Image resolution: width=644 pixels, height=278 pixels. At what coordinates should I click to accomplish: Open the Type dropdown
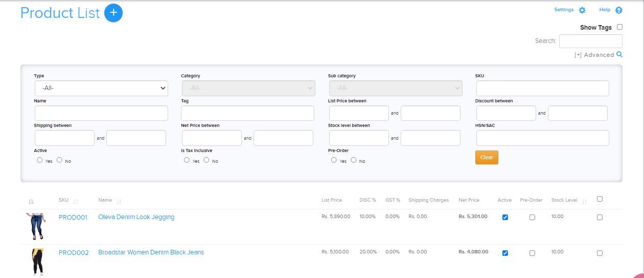click(101, 88)
